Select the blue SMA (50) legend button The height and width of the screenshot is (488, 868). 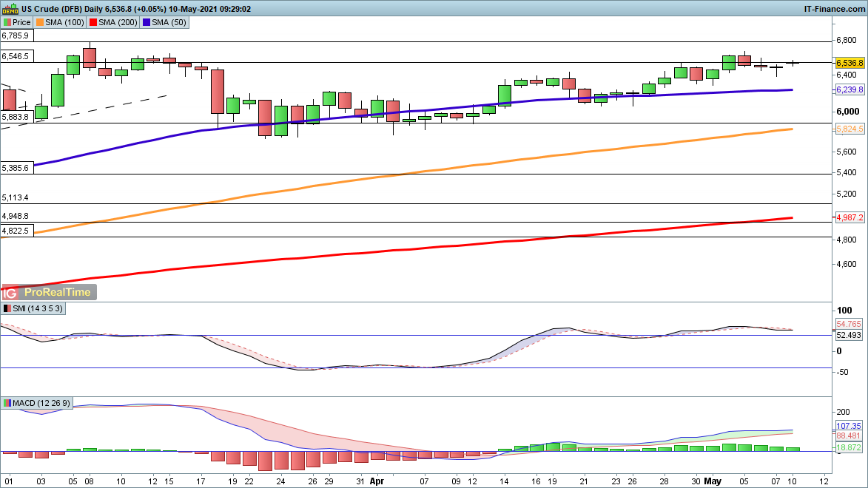pos(168,22)
